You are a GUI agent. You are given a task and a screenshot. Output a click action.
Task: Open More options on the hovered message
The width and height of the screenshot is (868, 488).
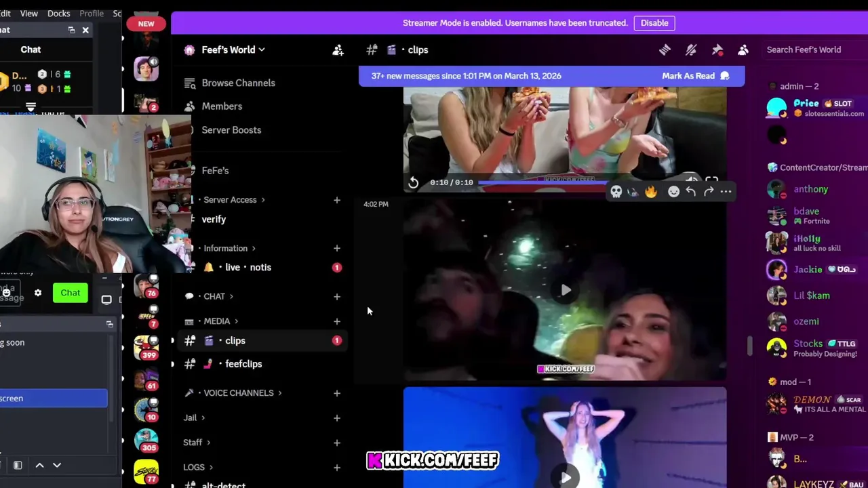[726, 192]
